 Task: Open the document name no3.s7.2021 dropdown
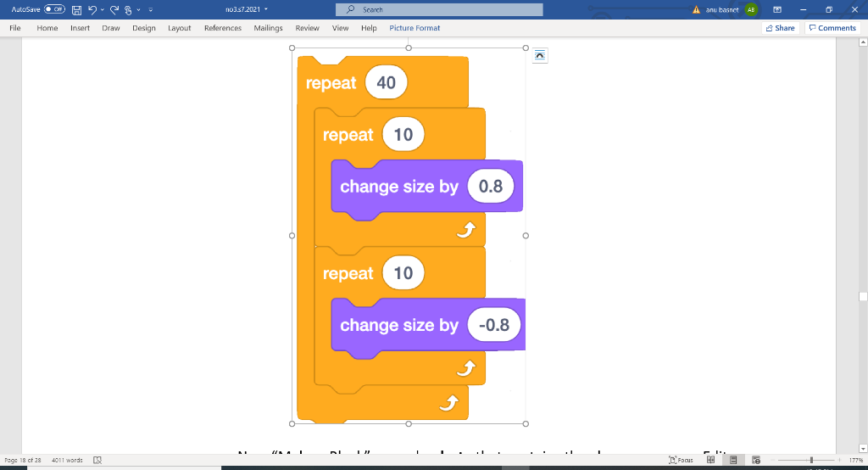coord(247,9)
